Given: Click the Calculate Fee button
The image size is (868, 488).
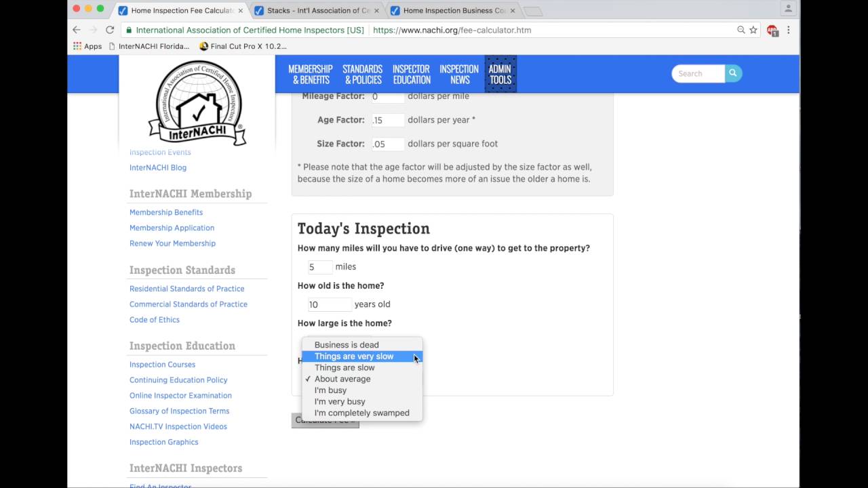Looking at the screenshot, I should pos(325,420).
